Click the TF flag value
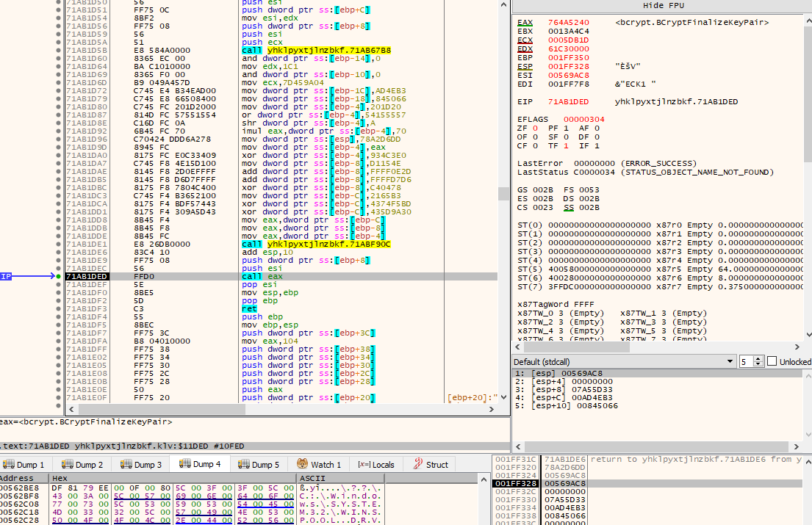 (x=566, y=146)
